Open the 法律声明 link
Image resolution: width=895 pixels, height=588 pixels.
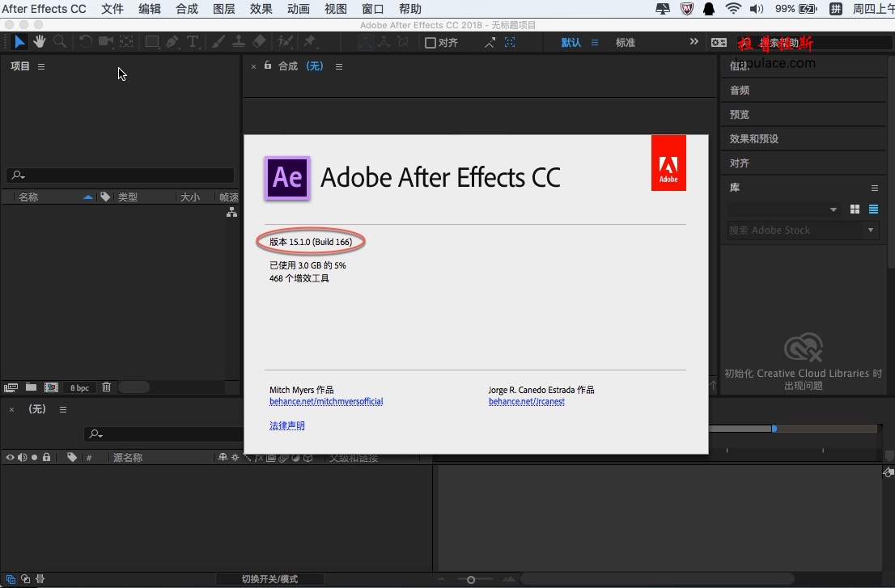click(x=287, y=425)
